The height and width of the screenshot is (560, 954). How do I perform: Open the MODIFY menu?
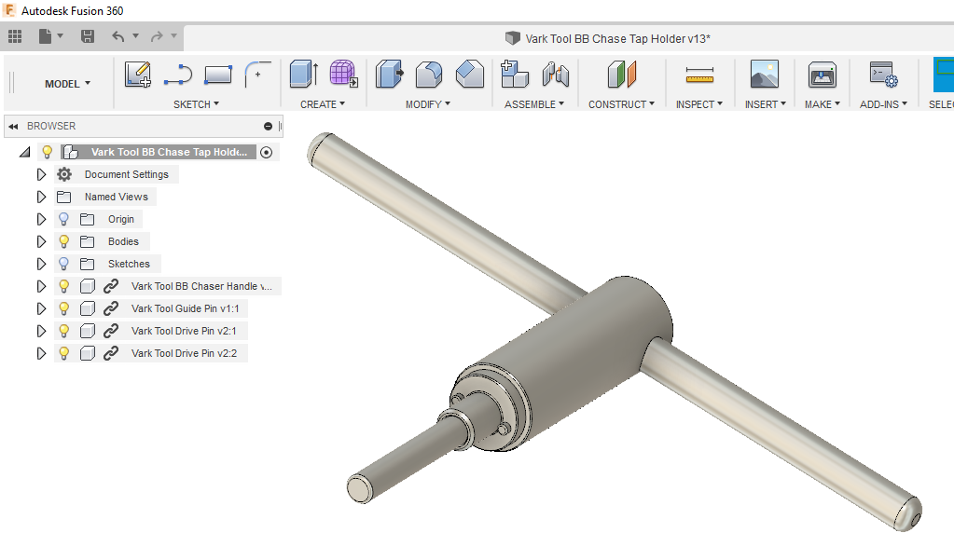pyautogui.click(x=427, y=104)
